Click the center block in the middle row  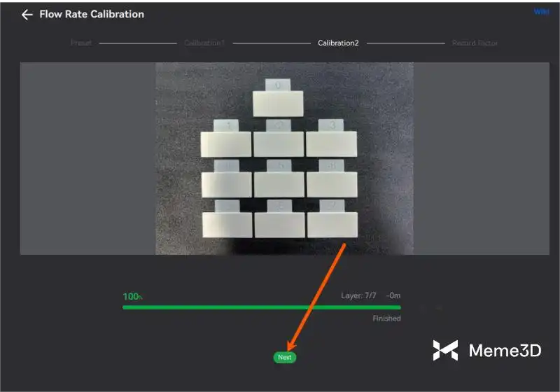tap(279, 183)
